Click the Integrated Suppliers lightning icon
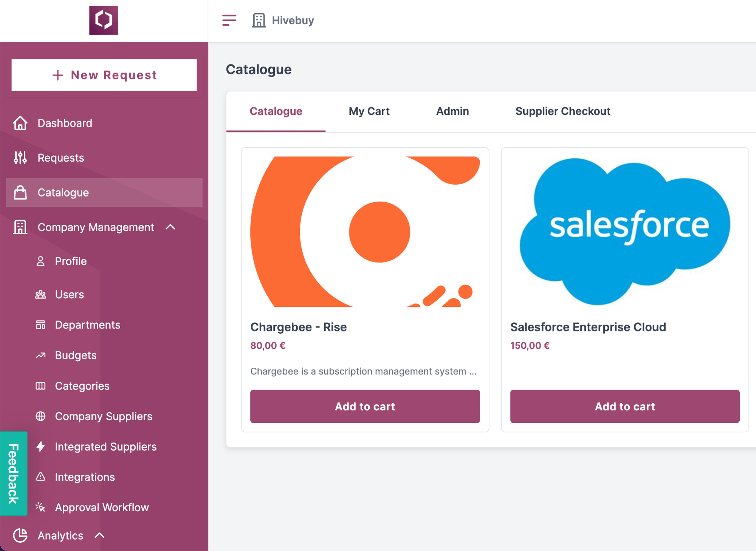756x551 pixels. 40,447
